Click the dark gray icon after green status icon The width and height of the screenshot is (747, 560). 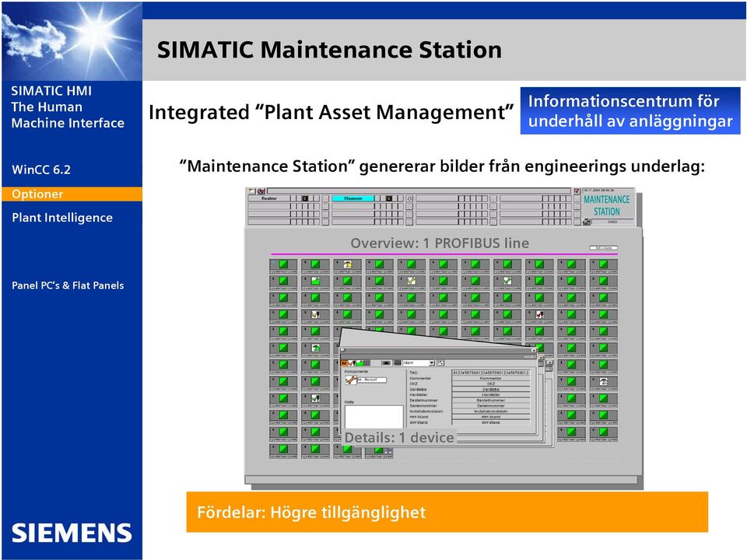366,363
